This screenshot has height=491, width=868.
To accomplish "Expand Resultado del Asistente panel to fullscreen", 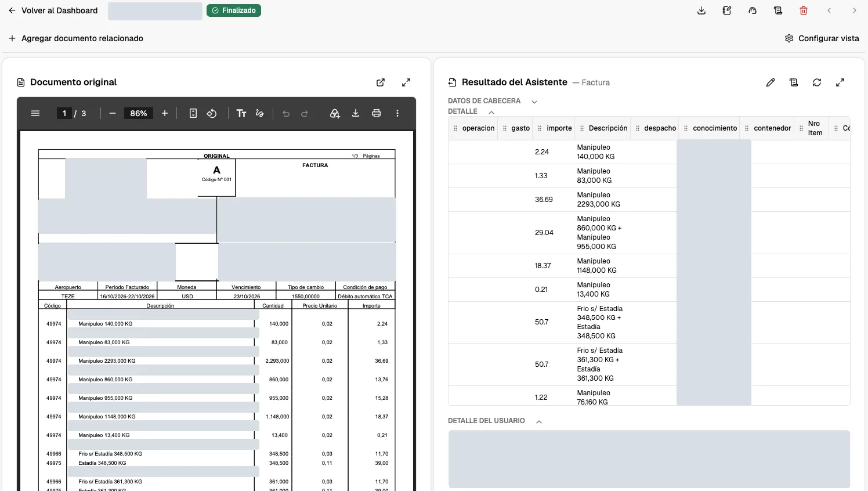I will [x=840, y=82].
